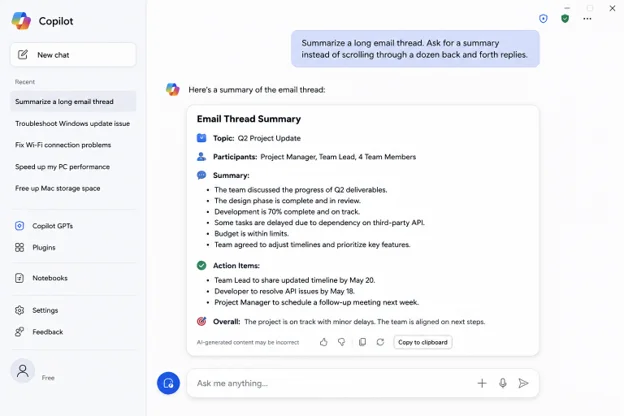Click the blue Copilot button by the input

pyautogui.click(x=168, y=383)
